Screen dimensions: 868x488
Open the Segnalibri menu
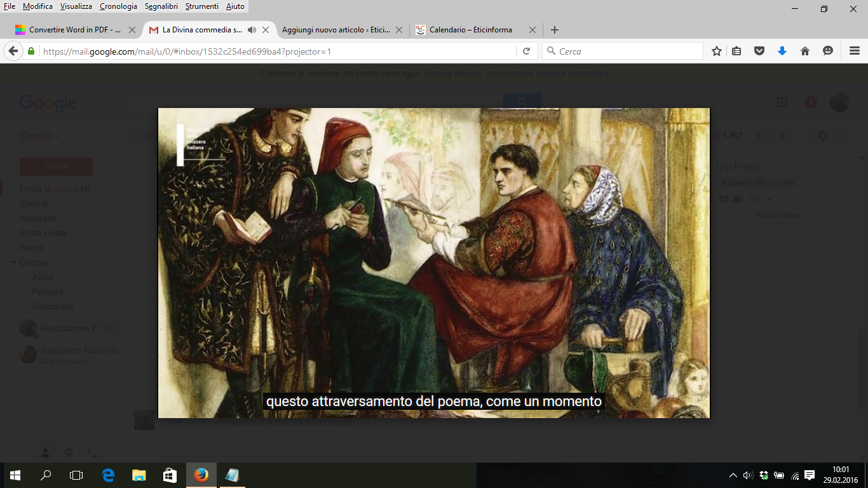click(162, 6)
